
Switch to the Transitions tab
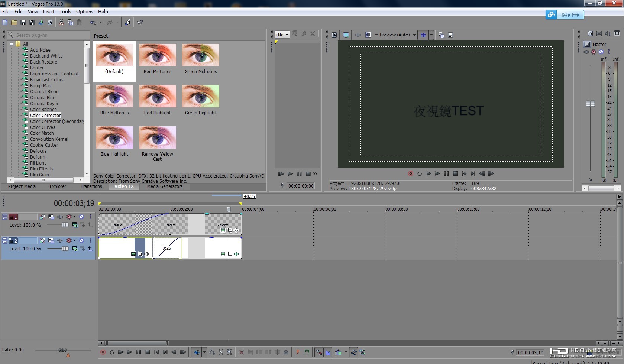pyautogui.click(x=91, y=186)
